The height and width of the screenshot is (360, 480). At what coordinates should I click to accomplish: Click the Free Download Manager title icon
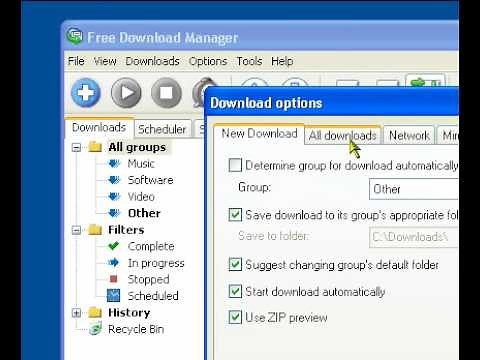coord(75,36)
